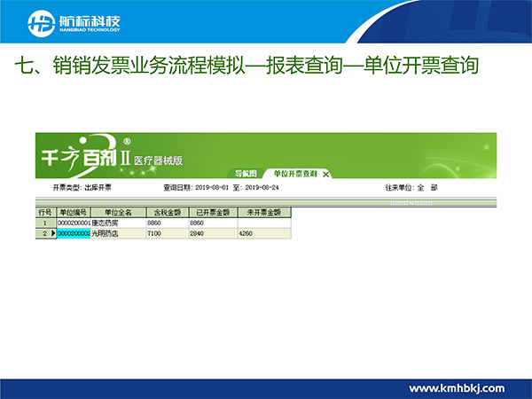Close the 单位开票查询 tab
532x399 pixels.
click(325, 175)
